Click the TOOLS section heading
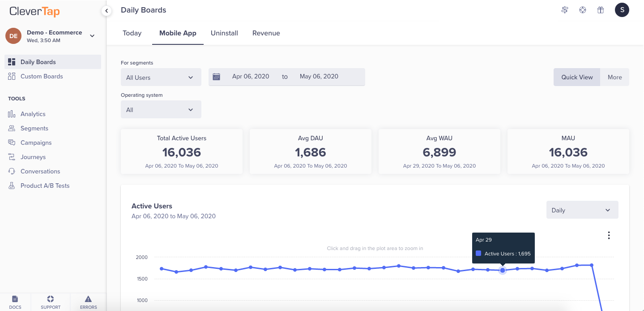 coord(17,99)
